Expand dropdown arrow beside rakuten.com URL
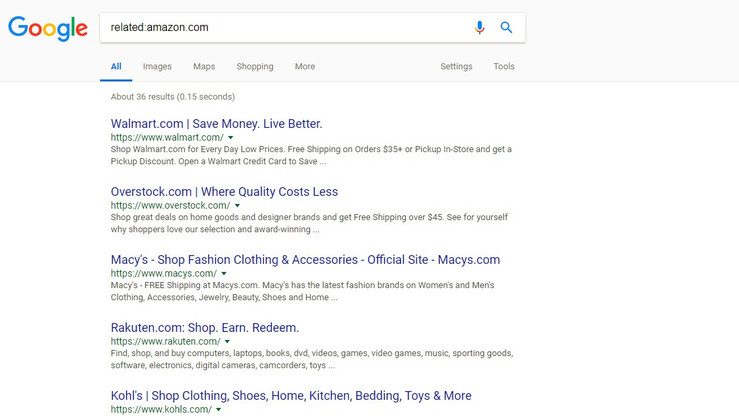 227,342
